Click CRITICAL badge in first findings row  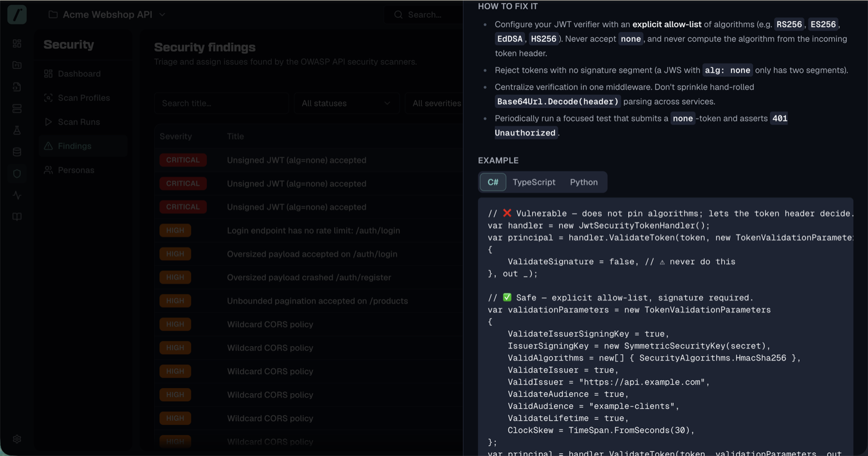tap(183, 160)
